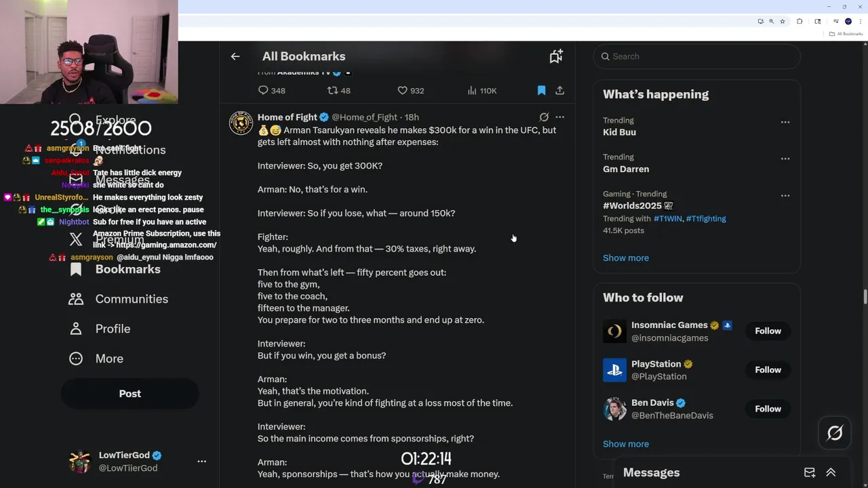Open the #T1fighting hashtag link
868x488 pixels.
point(706,218)
